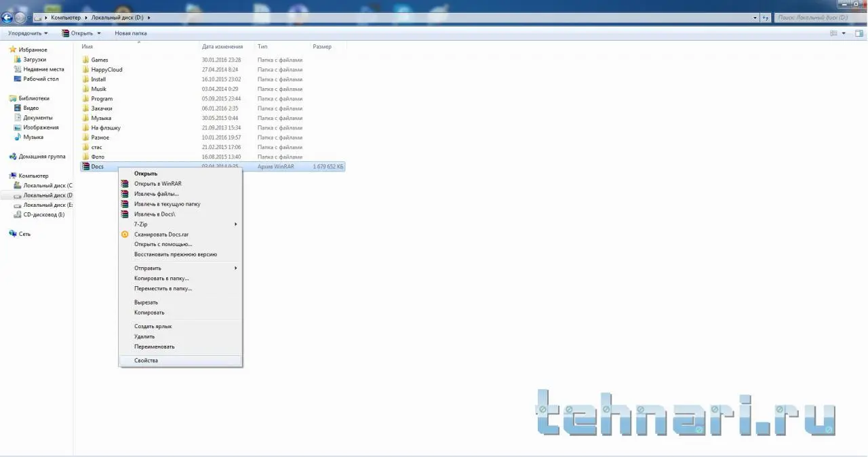The height and width of the screenshot is (457, 868).
Task: Open the view options dropdown arrow
Action: [x=844, y=33]
